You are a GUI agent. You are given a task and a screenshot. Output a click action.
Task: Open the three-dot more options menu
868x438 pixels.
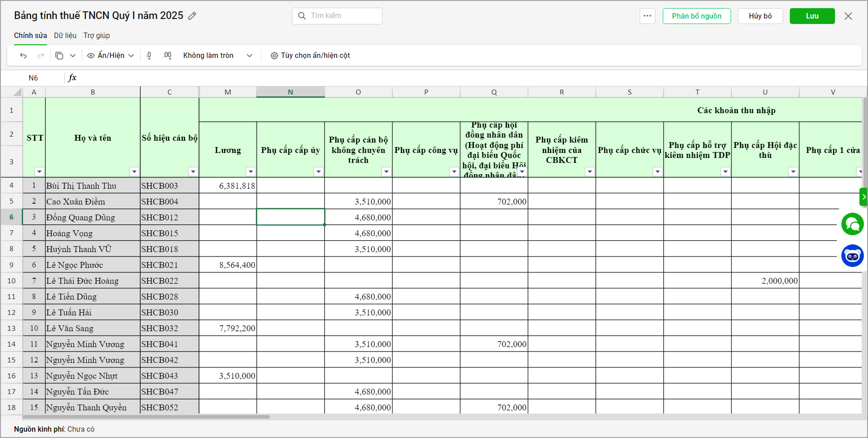click(x=647, y=16)
